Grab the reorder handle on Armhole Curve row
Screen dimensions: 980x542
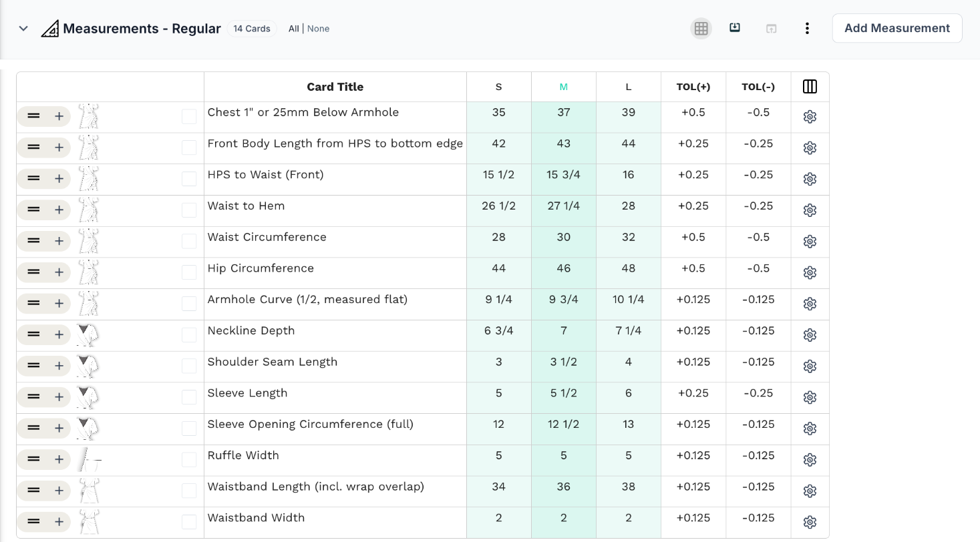point(33,304)
